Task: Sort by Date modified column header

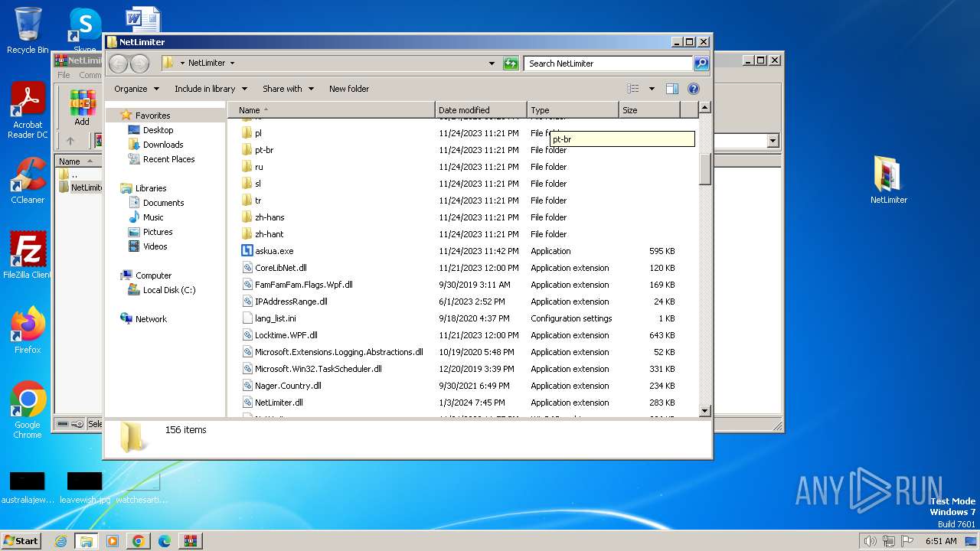Action: tap(481, 110)
